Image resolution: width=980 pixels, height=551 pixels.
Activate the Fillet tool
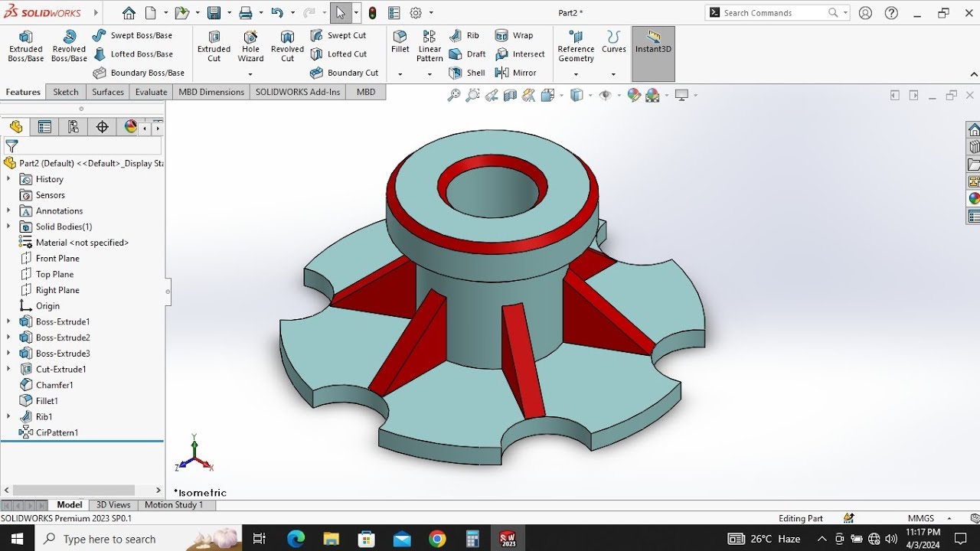400,42
